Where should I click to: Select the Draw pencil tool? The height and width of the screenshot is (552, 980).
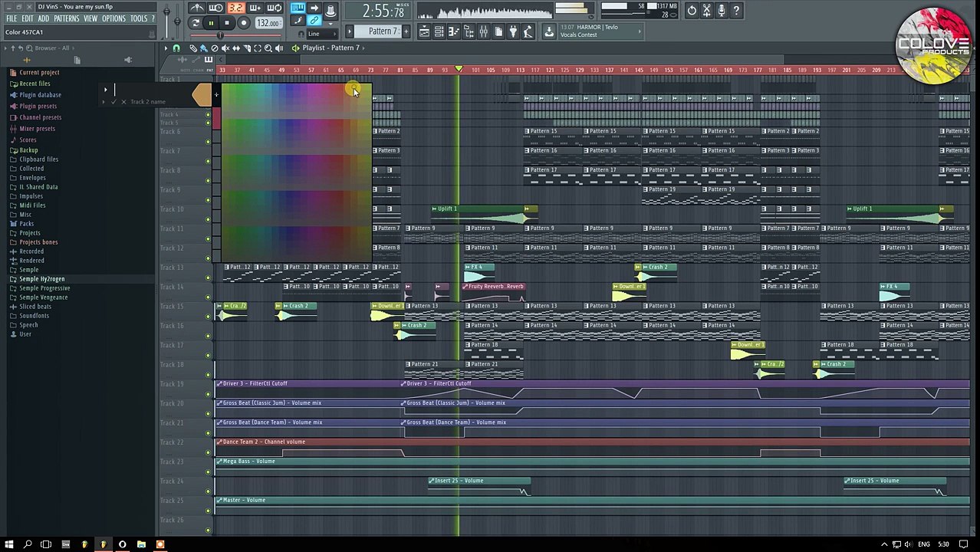193,48
